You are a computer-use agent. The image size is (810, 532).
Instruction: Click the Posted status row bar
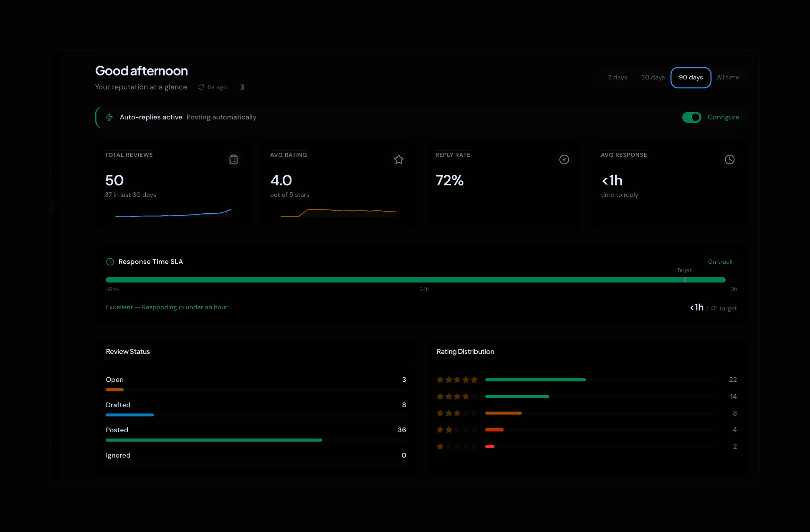coord(214,440)
